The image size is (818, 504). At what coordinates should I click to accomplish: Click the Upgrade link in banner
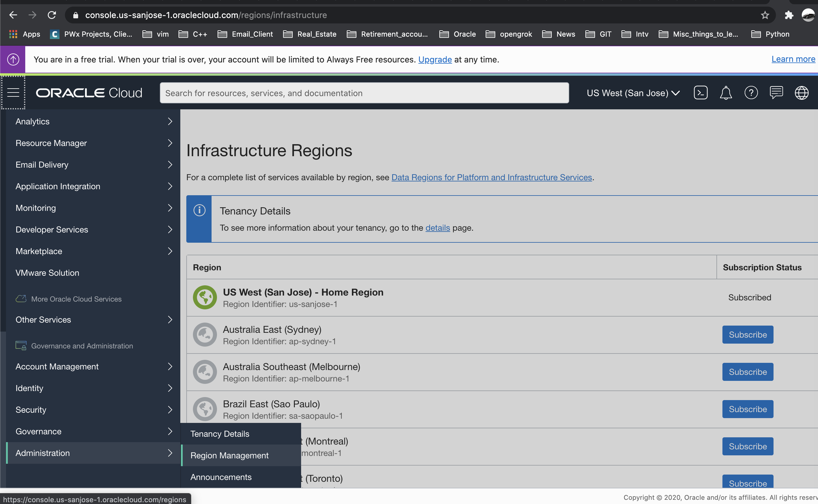(435, 59)
